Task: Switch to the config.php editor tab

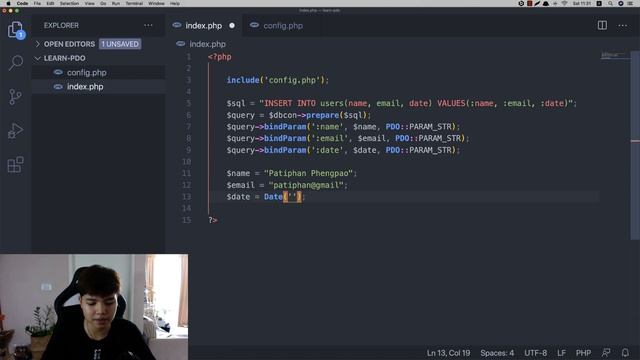Action: pyautogui.click(x=282, y=25)
